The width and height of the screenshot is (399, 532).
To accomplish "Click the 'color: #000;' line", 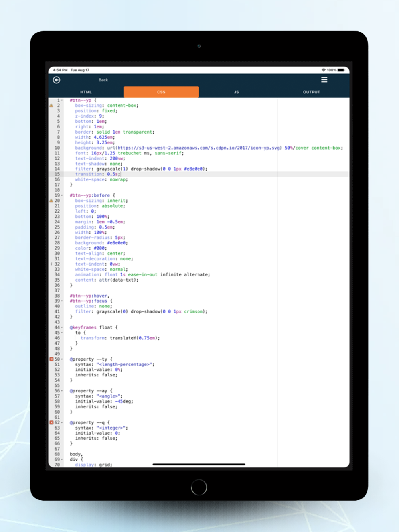I will point(91,248).
